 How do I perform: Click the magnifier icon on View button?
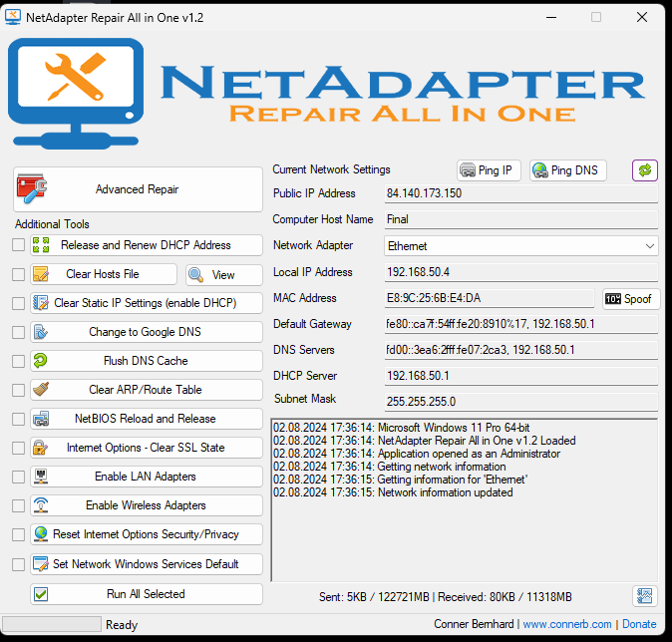click(x=195, y=275)
